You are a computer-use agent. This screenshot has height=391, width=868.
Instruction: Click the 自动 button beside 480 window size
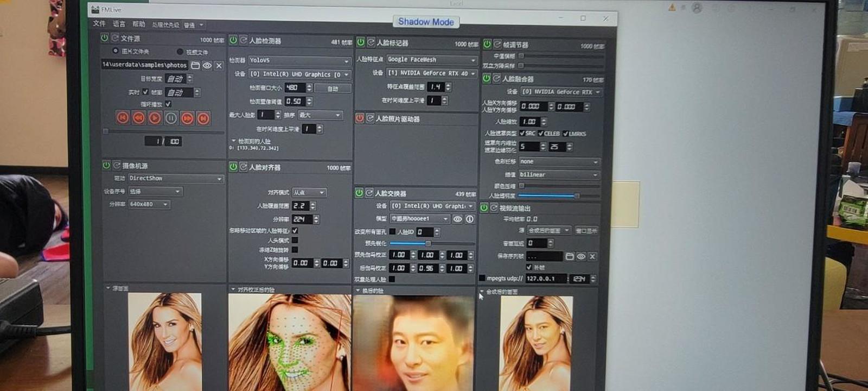(333, 88)
